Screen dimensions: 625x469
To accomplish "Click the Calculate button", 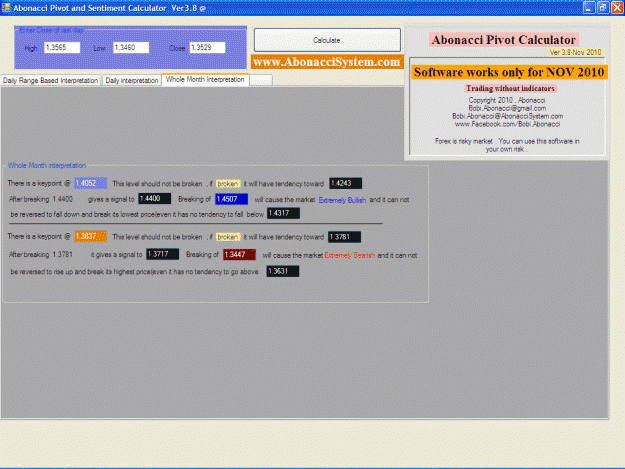I will tap(327, 40).
